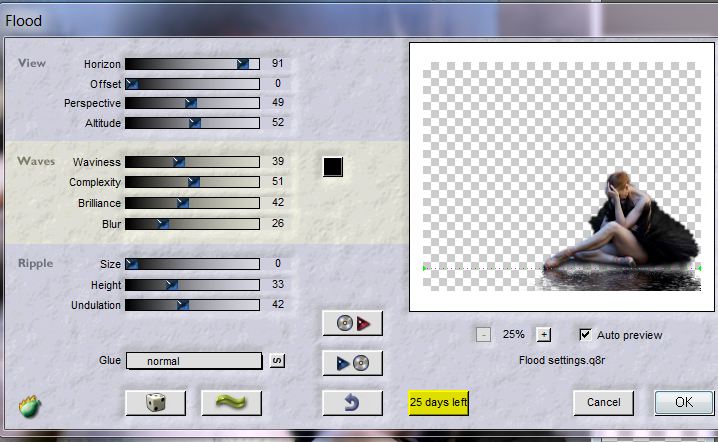Click the random dice button
This screenshot has height=442, width=718.
(x=156, y=403)
